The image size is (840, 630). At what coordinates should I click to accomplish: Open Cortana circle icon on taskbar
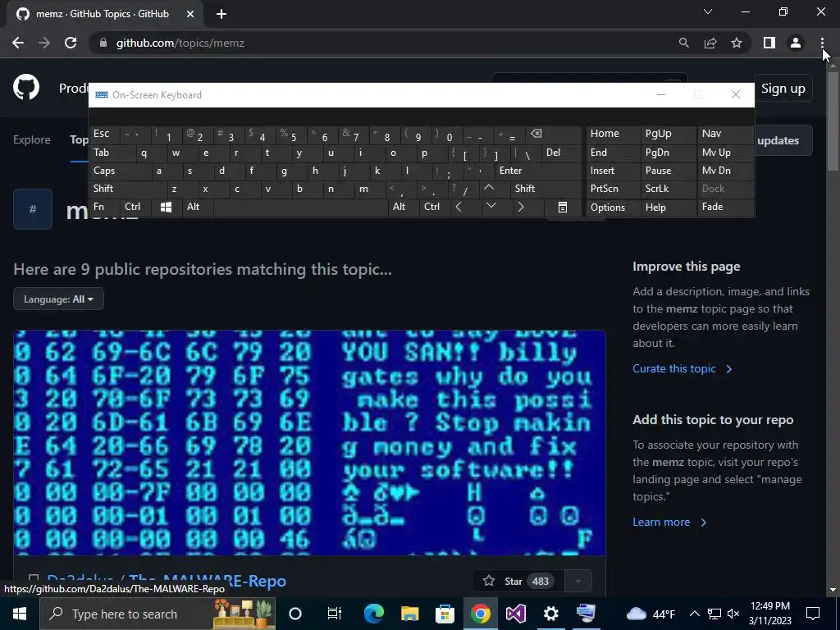[x=295, y=614]
